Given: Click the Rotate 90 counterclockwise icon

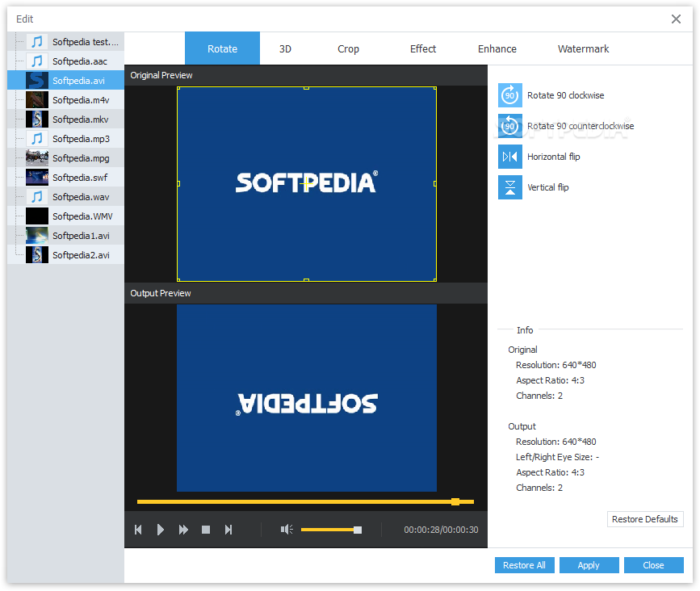Looking at the screenshot, I should pyautogui.click(x=509, y=126).
